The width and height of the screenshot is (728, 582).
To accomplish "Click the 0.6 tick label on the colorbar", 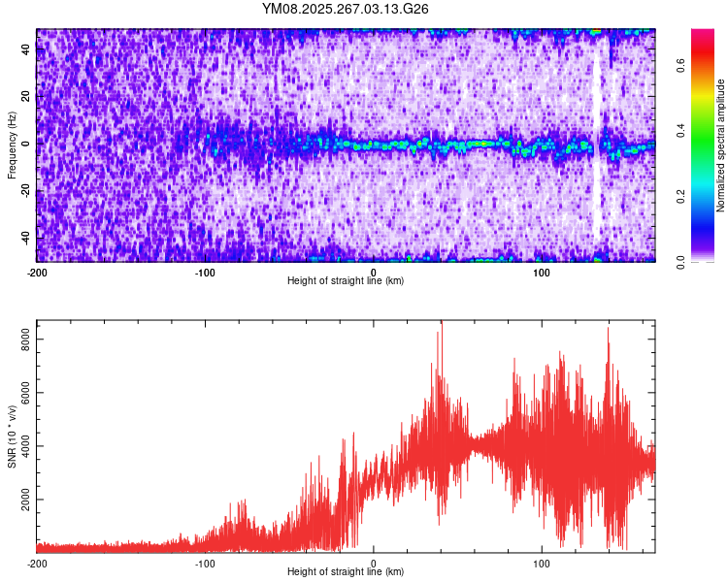I will (x=682, y=65).
